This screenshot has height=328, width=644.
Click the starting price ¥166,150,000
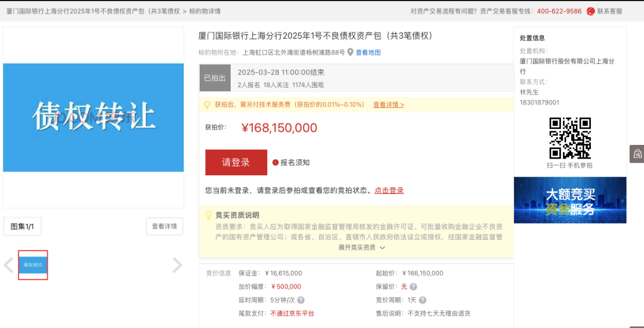click(423, 273)
